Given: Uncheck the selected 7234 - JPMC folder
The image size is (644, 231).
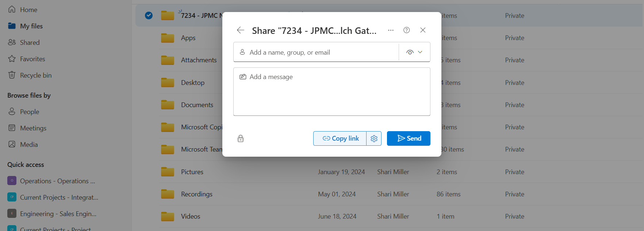Looking at the screenshot, I should pos(149,15).
